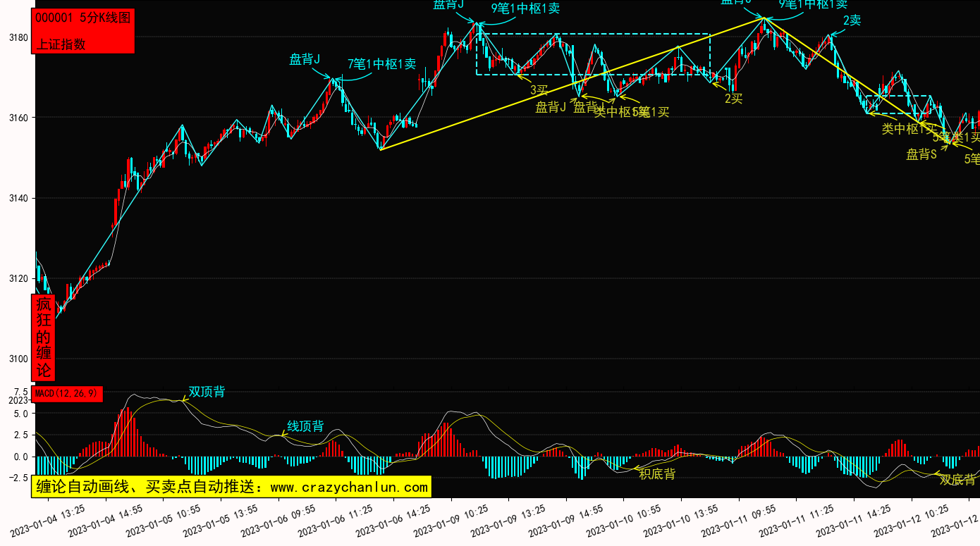Click the 2023-01-09 10:25 time label
Screen dimensions: 980x546
(x=451, y=520)
